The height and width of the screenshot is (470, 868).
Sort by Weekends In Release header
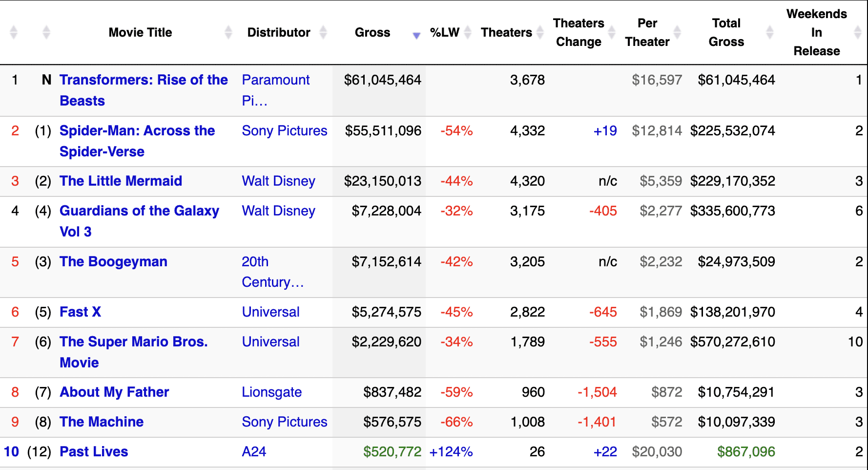point(817,32)
